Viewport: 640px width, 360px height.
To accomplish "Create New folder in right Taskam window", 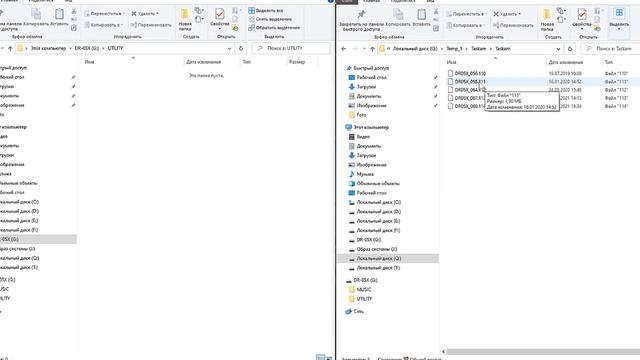I will [x=547, y=20].
